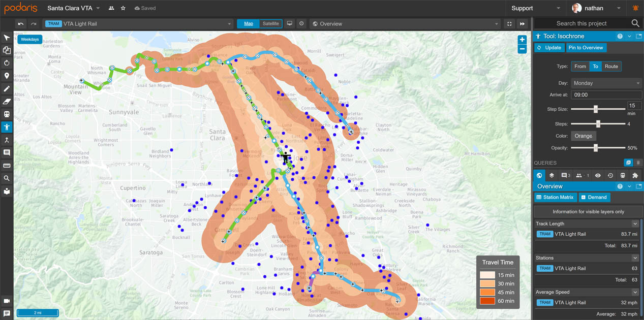This screenshot has height=320, width=644.
Task: Open the Demand view
Action: [594, 197]
